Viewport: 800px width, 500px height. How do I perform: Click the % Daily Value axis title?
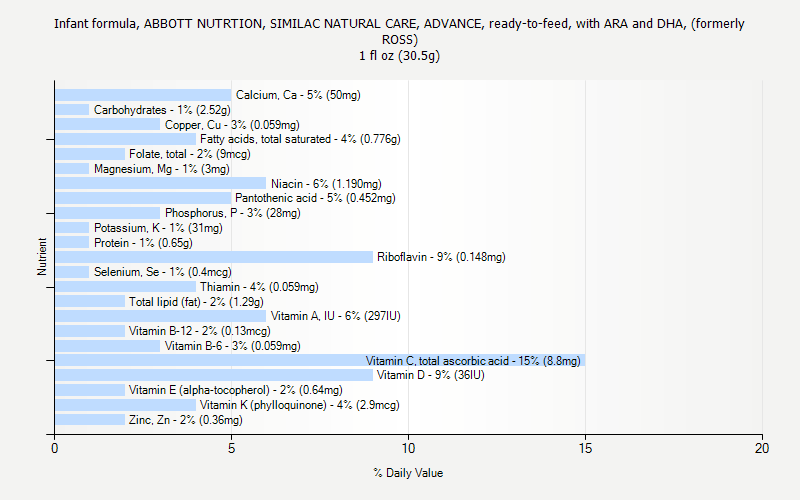(408, 473)
